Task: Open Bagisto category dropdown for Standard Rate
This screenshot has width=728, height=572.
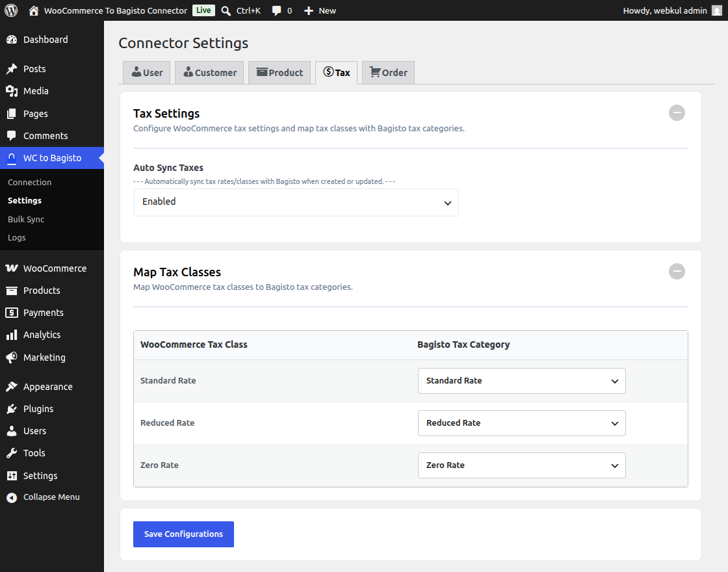Action: coord(521,381)
